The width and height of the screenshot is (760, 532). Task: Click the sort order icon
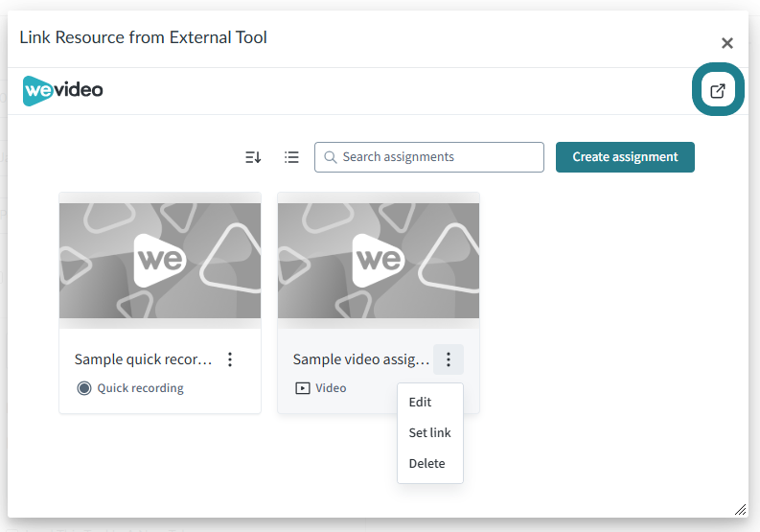pyautogui.click(x=253, y=157)
